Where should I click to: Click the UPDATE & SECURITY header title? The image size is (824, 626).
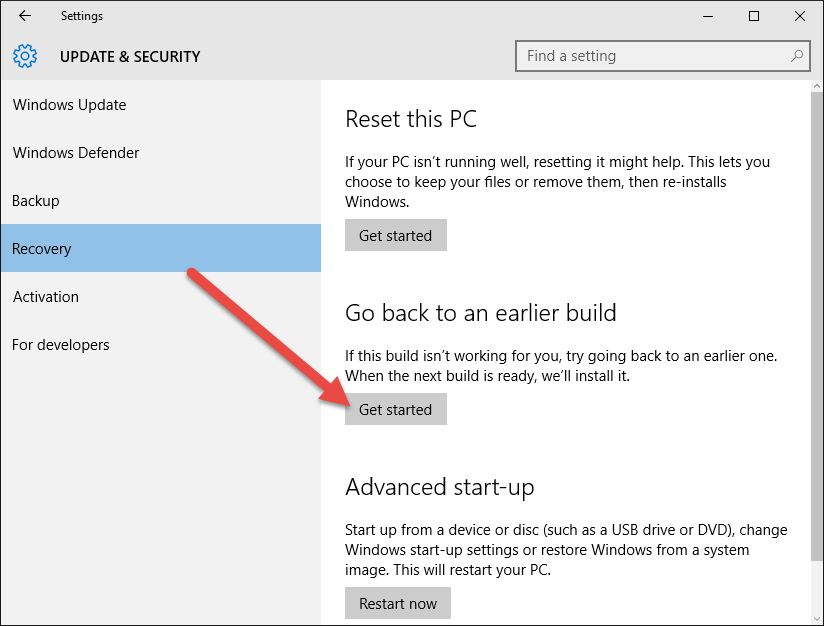click(130, 56)
